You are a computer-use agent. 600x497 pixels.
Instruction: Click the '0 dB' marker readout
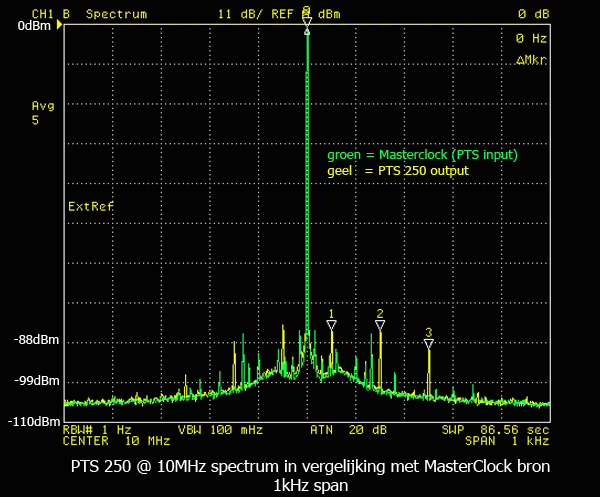tap(534, 14)
